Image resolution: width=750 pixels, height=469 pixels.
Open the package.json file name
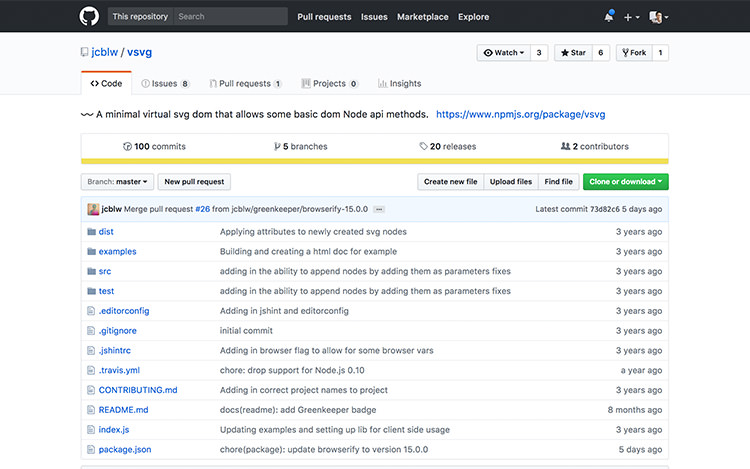tap(125, 449)
